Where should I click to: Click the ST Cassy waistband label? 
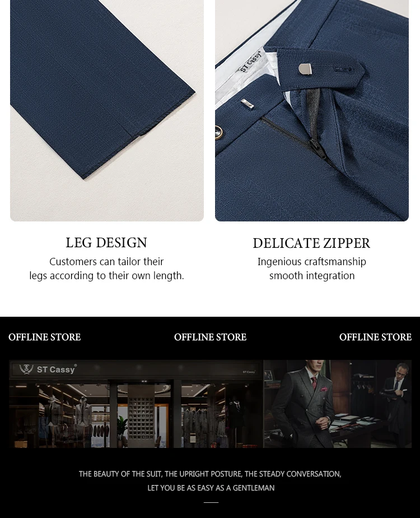point(250,62)
